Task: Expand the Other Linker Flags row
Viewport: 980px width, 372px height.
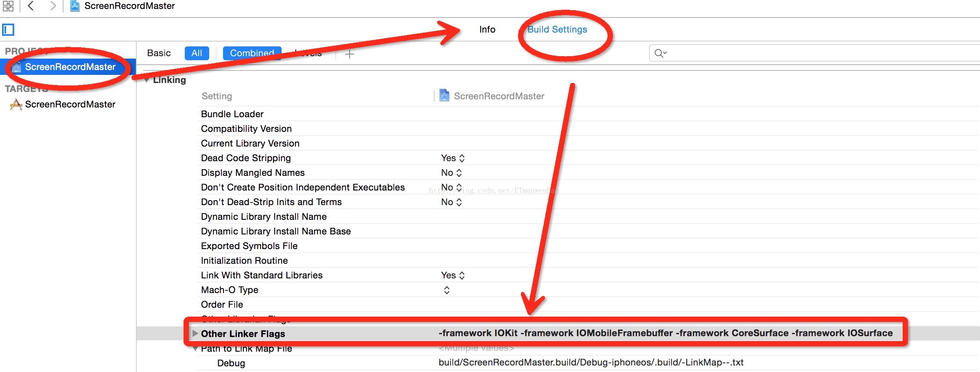Action: click(x=195, y=333)
